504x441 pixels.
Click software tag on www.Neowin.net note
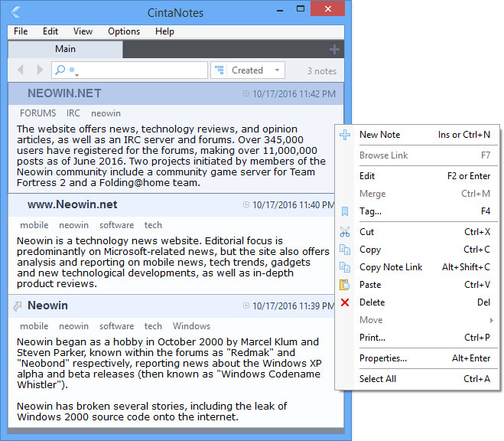pyautogui.click(x=116, y=225)
